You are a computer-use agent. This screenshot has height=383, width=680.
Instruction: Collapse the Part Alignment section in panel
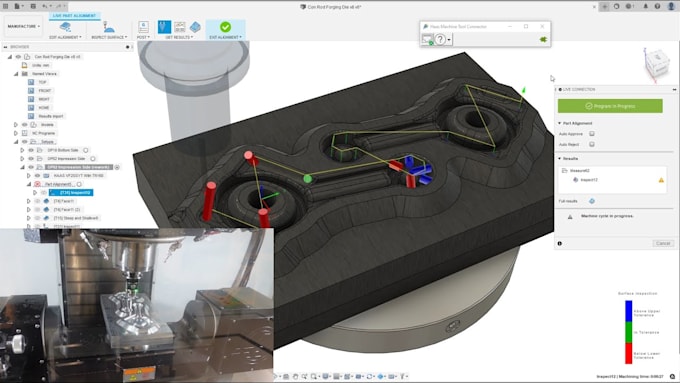pos(559,124)
